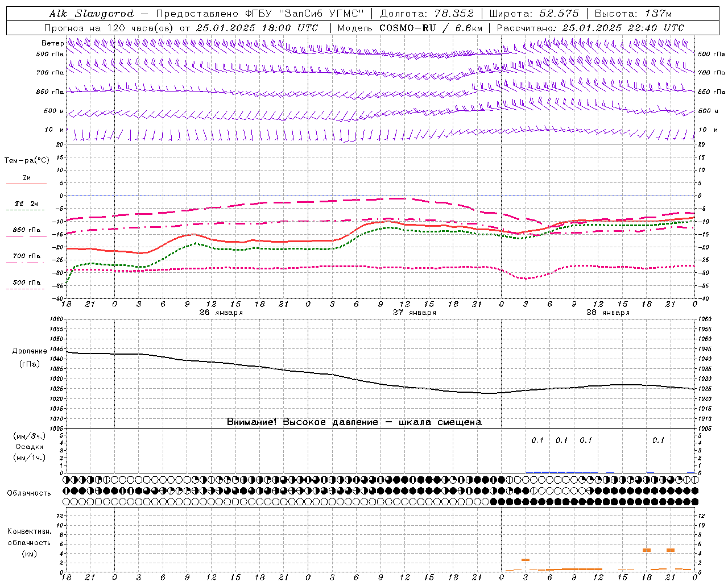Click the 500 м wind level label on the left
This screenshot has width=728, height=582.
(53, 111)
